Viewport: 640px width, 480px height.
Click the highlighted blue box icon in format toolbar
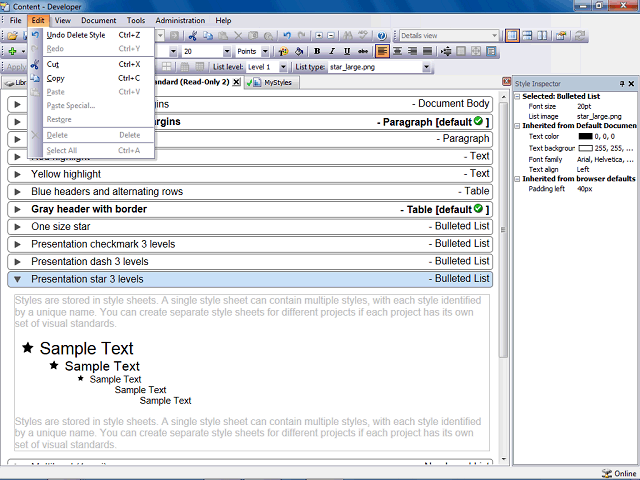[491, 51]
